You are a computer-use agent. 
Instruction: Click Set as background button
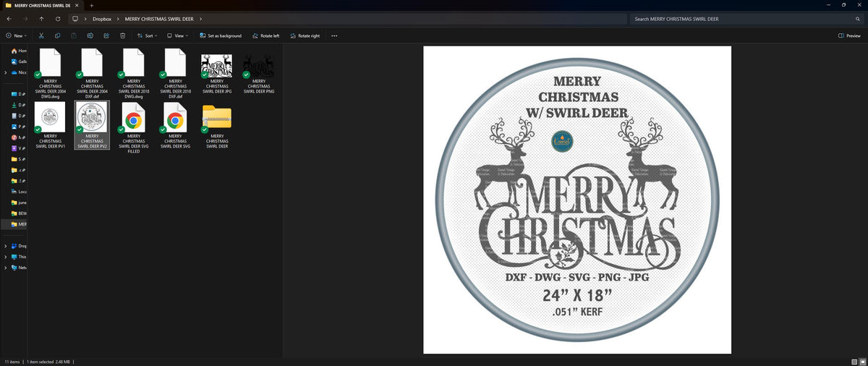pos(221,35)
